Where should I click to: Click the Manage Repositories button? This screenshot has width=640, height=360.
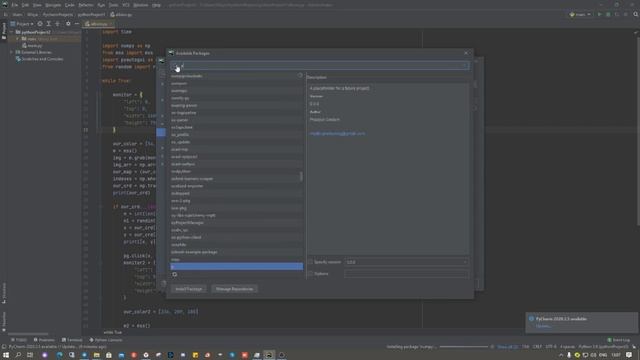[234, 289]
